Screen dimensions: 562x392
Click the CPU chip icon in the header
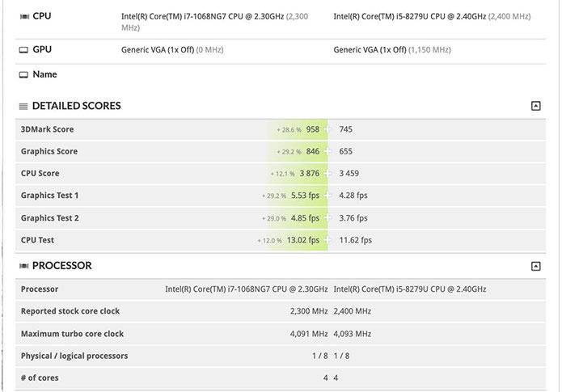24,16
